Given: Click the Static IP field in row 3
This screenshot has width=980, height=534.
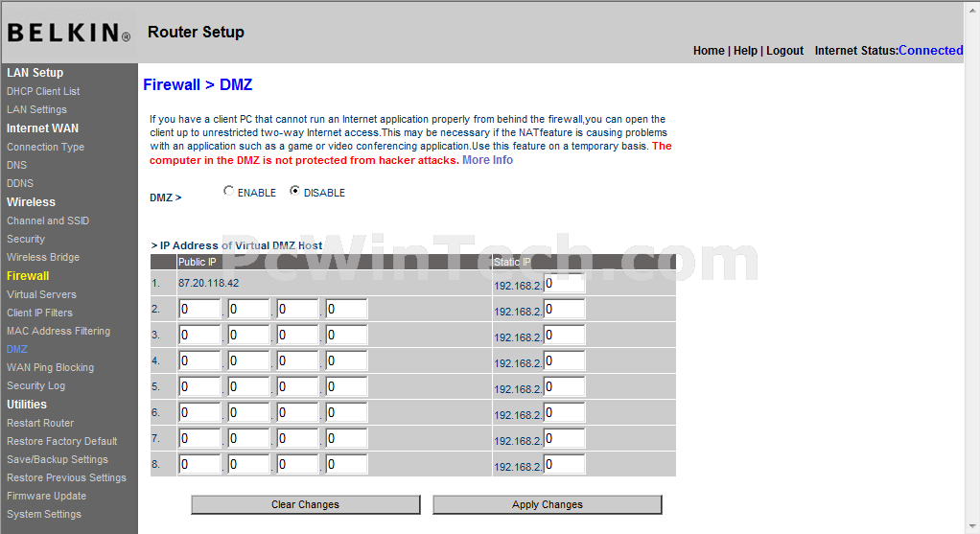Looking at the screenshot, I should [x=565, y=336].
